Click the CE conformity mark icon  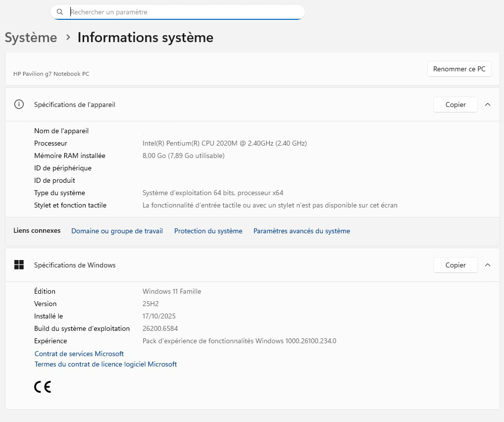(43, 387)
